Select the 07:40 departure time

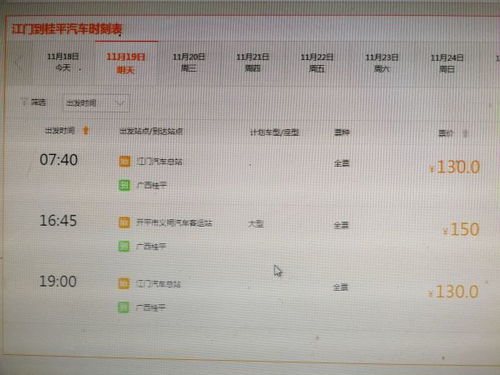[x=59, y=160]
